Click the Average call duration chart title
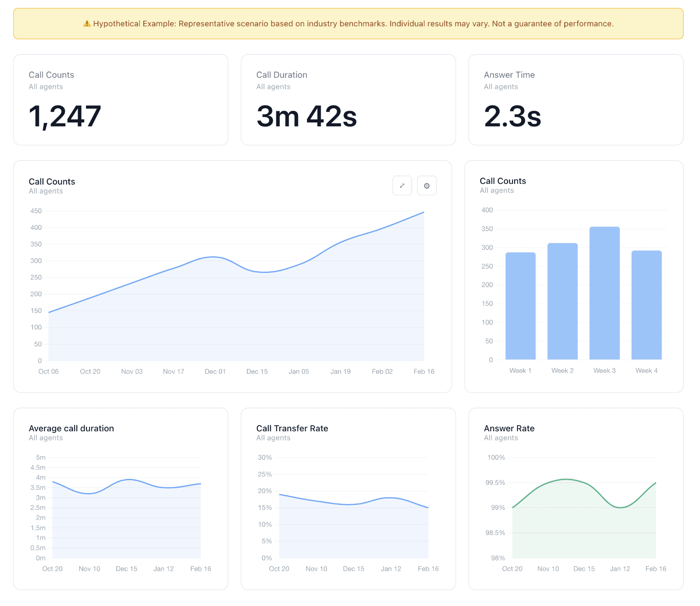Viewport: 700px width, 606px height. (x=71, y=428)
